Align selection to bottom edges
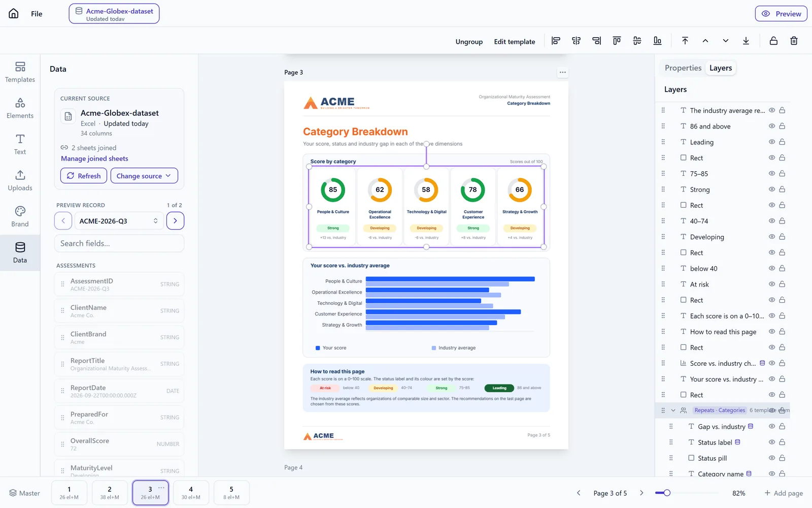This screenshot has height=508, width=812. click(657, 41)
